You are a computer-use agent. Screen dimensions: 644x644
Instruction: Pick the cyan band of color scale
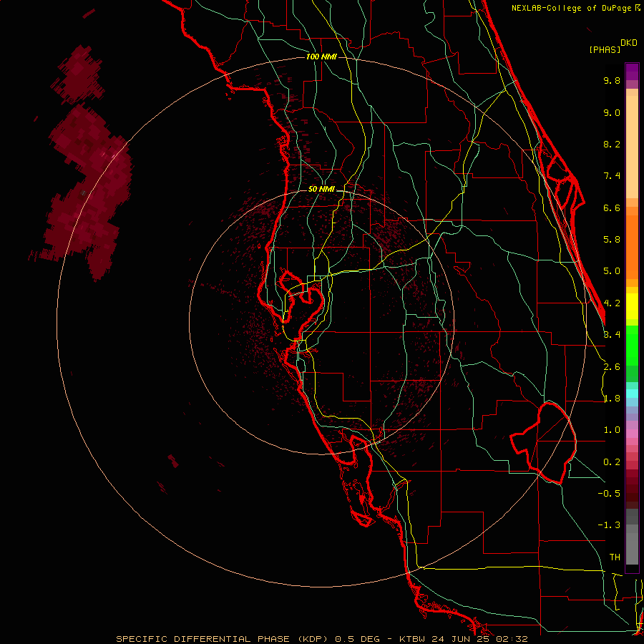point(632,394)
